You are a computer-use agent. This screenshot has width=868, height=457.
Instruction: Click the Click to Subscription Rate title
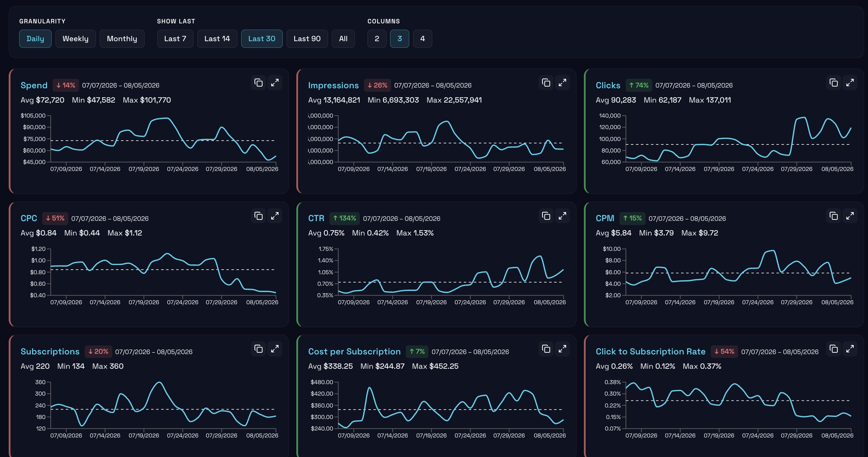coord(650,352)
